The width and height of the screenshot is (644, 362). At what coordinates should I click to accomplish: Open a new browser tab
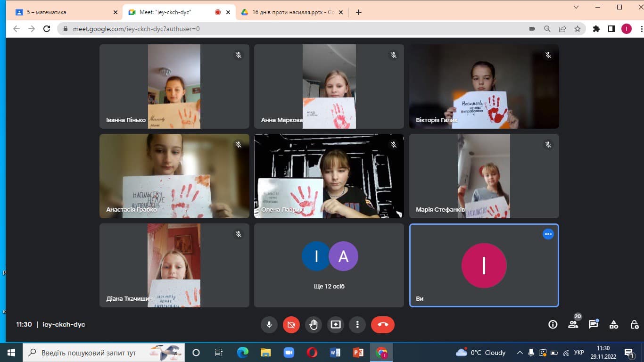click(359, 12)
